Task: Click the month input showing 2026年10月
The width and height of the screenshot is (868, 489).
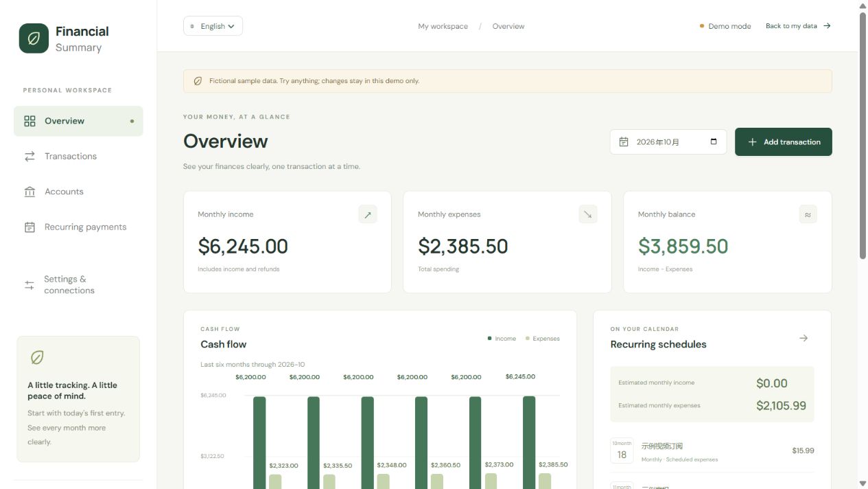Action: [x=668, y=142]
